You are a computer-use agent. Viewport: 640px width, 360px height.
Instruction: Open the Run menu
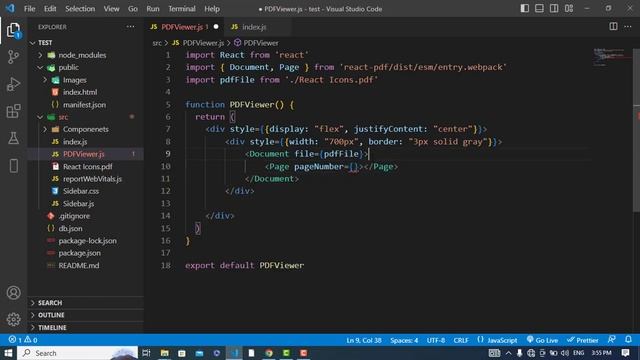point(153,9)
